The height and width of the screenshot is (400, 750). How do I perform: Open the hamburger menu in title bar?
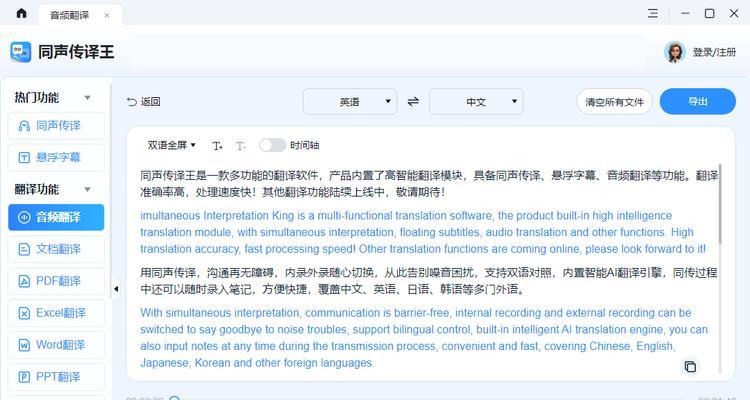(x=653, y=13)
